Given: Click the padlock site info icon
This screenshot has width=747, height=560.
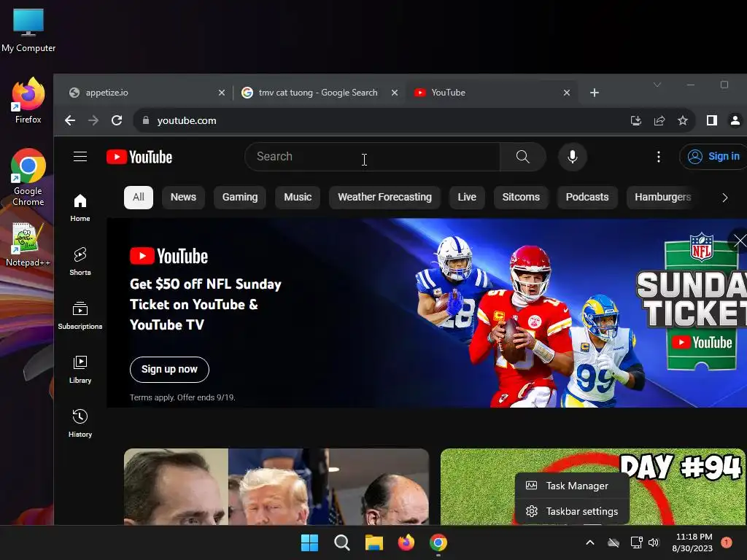Looking at the screenshot, I should tap(146, 120).
